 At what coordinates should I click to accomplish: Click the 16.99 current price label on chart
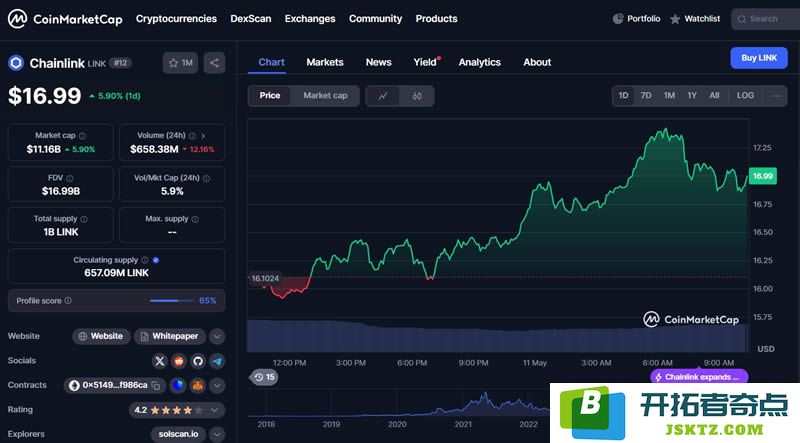[x=762, y=176]
